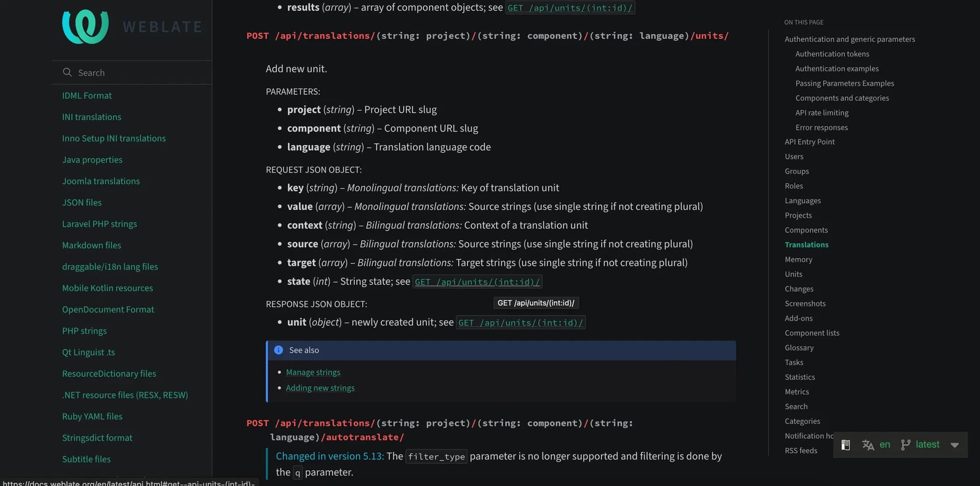This screenshot has width=980, height=486.
Task: Open the Manage strings link
Action: (x=313, y=372)
